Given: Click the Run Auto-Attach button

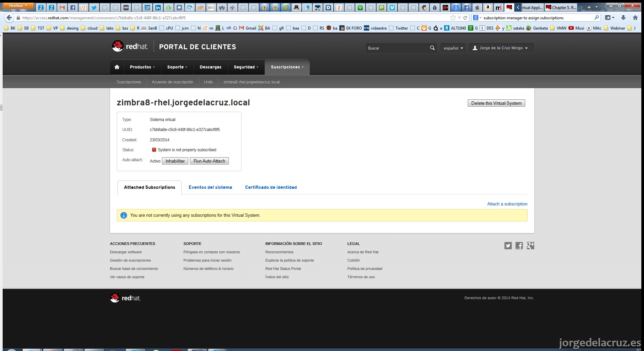Looking at the screenshot, I should (209, 161).
